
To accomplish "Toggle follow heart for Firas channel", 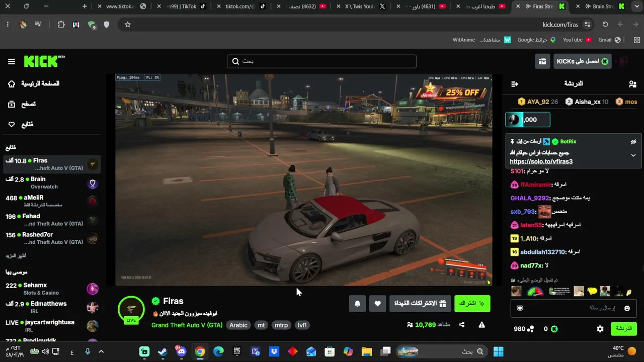I will (377, 304).
